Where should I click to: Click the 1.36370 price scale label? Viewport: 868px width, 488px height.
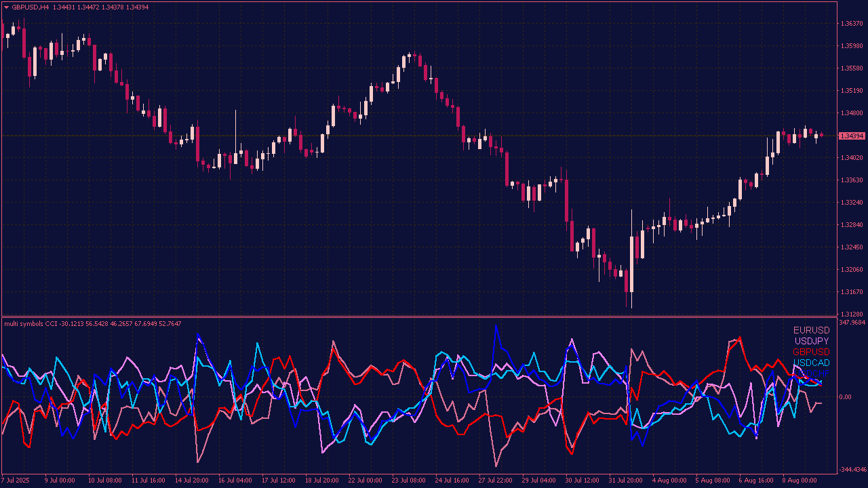click(851, 24)
